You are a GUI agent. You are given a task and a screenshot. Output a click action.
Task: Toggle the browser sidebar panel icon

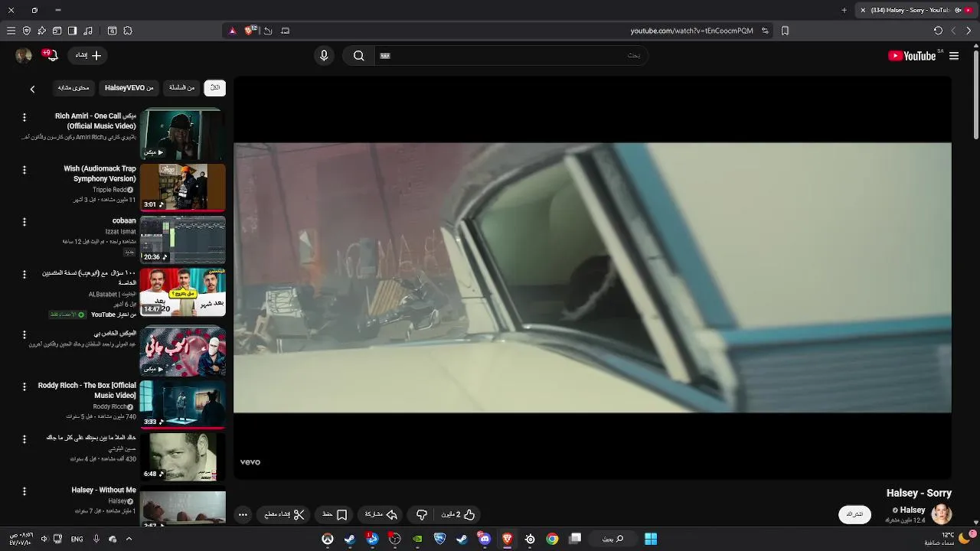[x=73, y=31]
